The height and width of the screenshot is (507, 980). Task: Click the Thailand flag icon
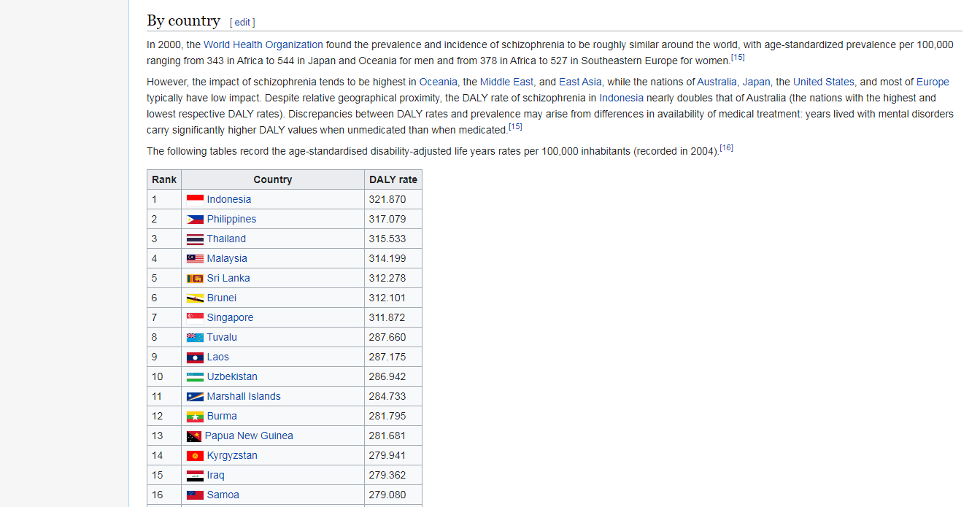(195, 239)
